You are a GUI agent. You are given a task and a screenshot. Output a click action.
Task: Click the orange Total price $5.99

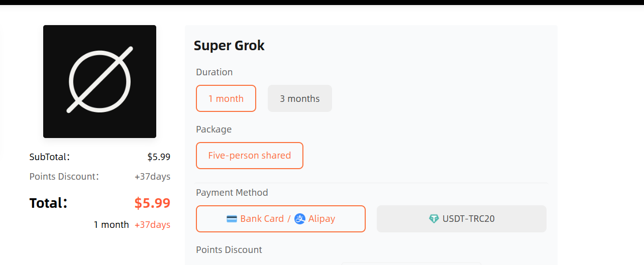pos(152,203)
